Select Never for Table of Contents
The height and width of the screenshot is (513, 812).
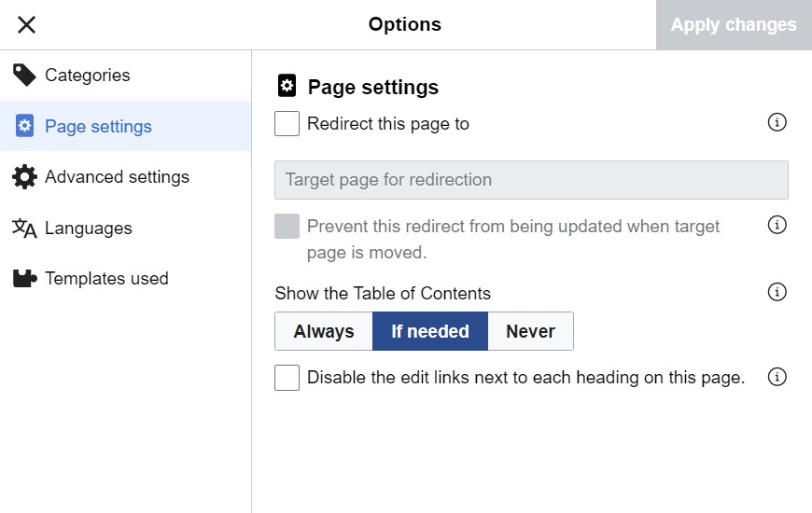point(530,331)
